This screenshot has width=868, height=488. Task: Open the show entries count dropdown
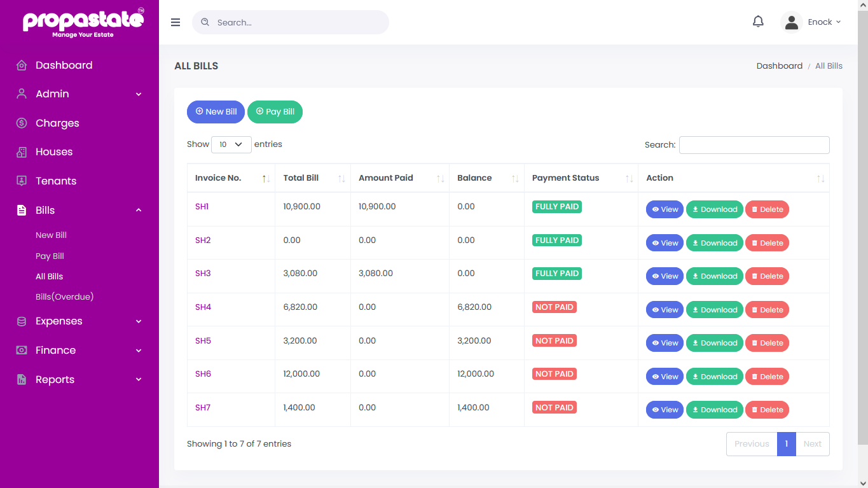coord(231,144)
